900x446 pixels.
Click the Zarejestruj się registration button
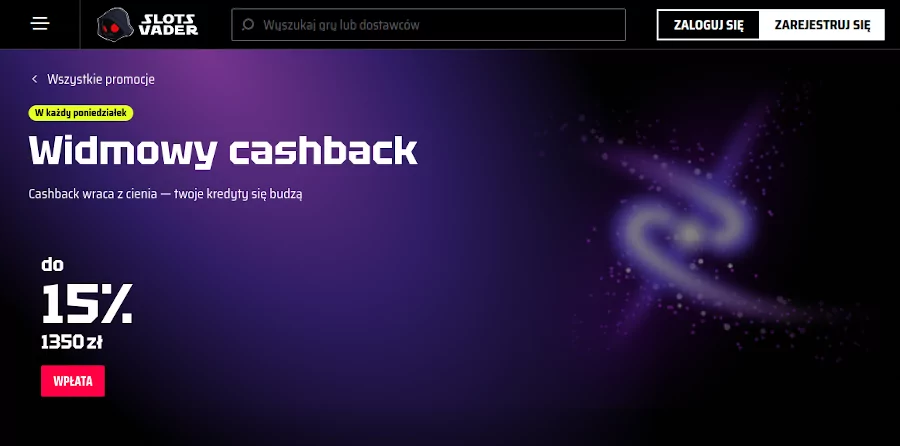point(822,25)
